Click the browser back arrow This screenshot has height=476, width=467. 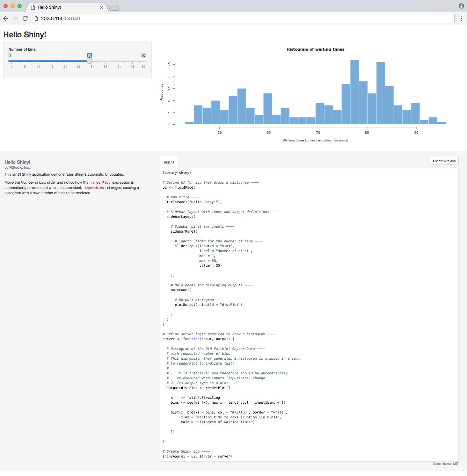coord(6,19)
